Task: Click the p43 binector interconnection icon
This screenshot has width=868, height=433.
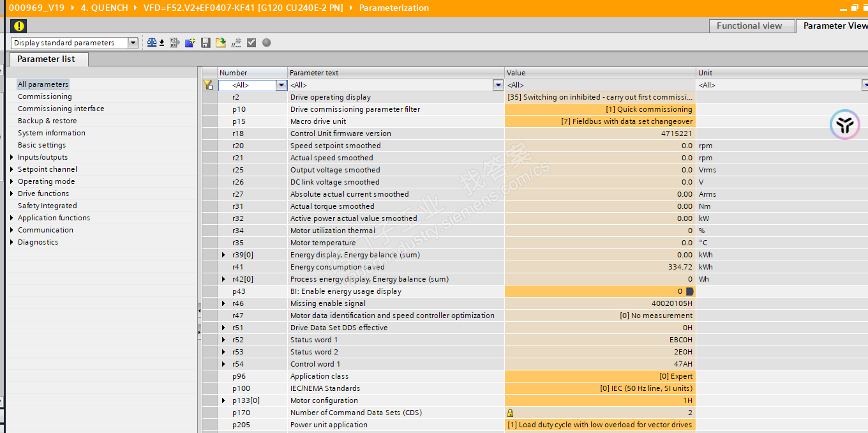Action: tap(689, 291)
